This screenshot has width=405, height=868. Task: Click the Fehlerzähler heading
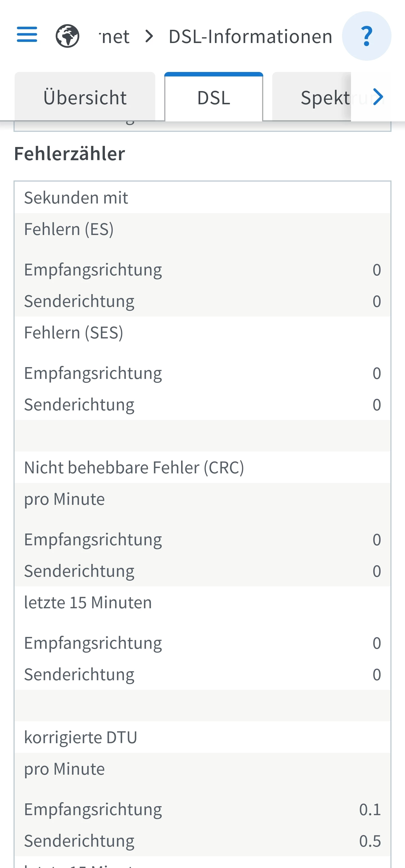[x=70, y=154]
